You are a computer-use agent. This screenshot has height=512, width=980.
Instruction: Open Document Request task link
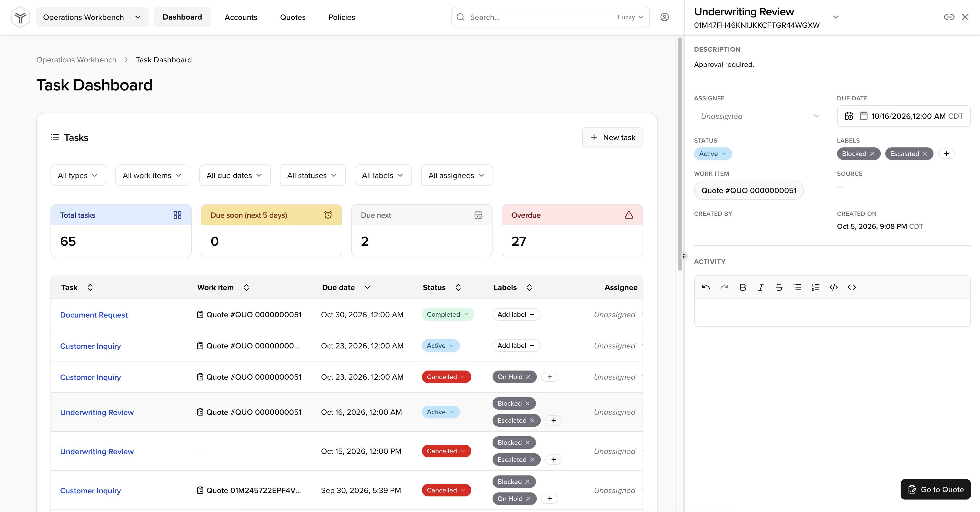94,315
